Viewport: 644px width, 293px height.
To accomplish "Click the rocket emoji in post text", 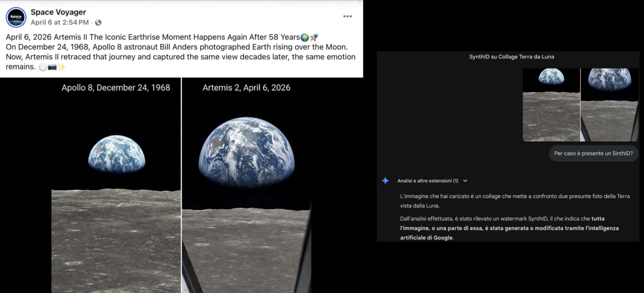I will coord(313,38).
